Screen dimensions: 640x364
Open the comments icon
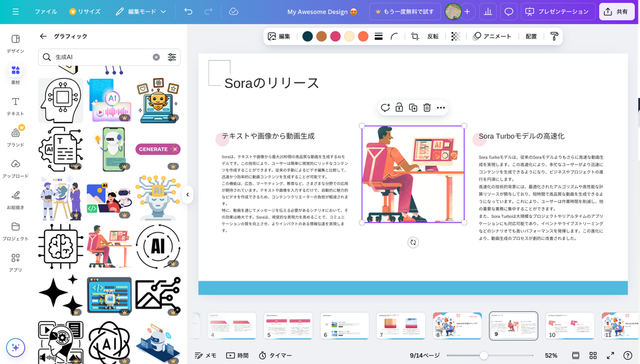tap(509, 11)
